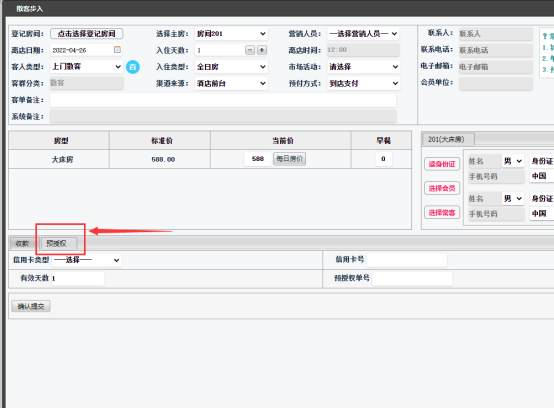Click the 客单备注 text field
Image resolution: width=554 pixels, height=409 pixels.
click(223, 100)
